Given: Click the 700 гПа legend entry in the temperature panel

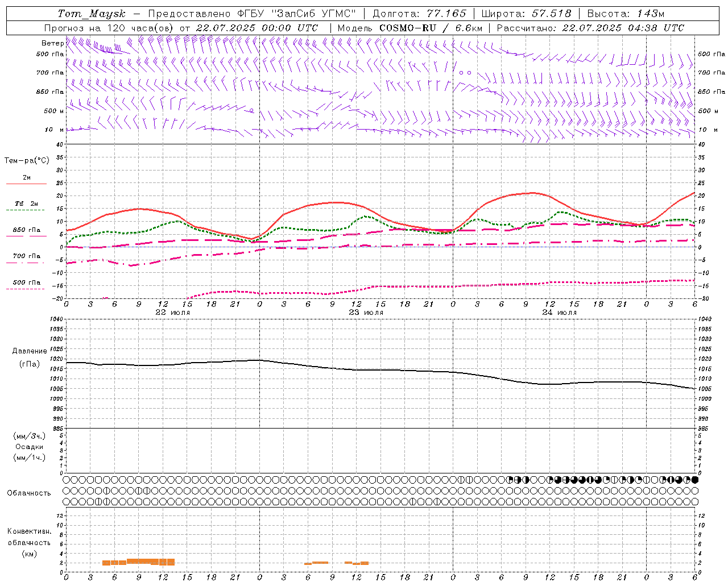Looking at the screenshot, I should point(26,259).
